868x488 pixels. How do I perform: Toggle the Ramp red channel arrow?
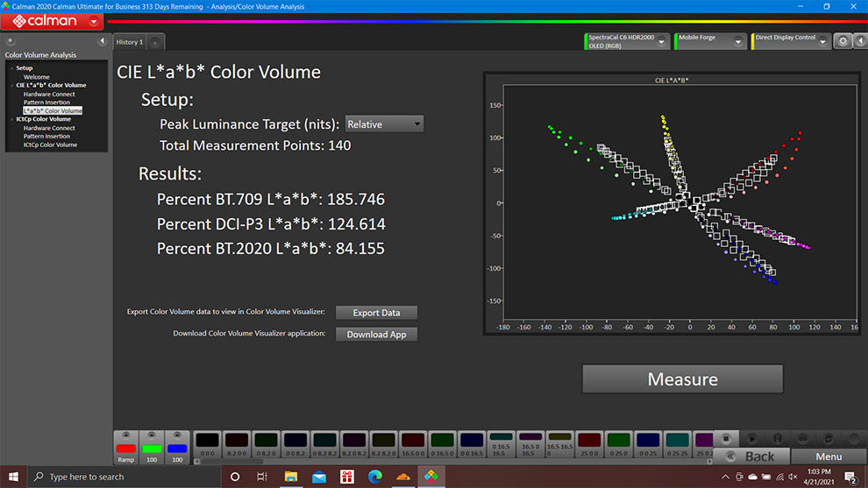tap(126, 435)
